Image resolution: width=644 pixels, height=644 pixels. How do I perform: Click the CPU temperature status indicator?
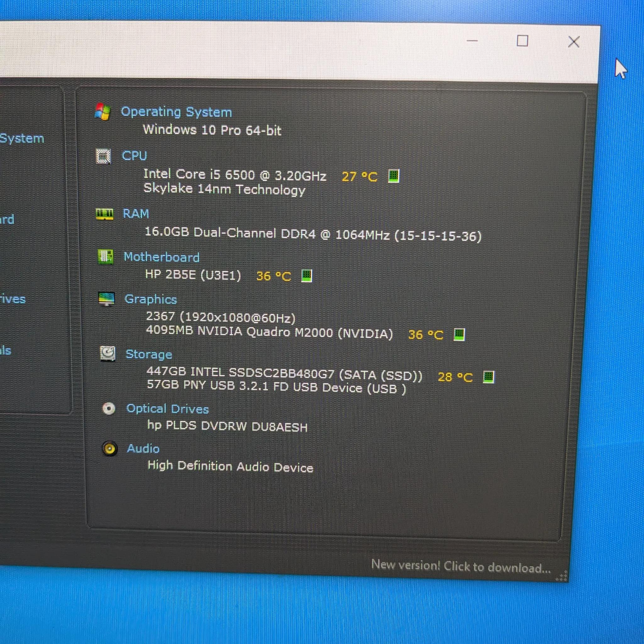pos(394,176)
